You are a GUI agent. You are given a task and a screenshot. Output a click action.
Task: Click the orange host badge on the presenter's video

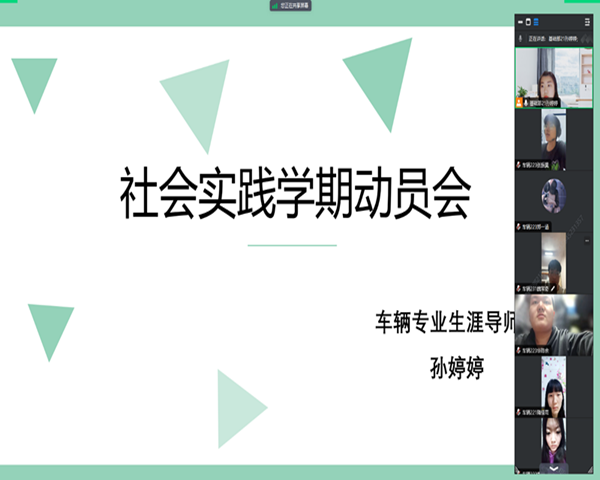click(520, 101)
